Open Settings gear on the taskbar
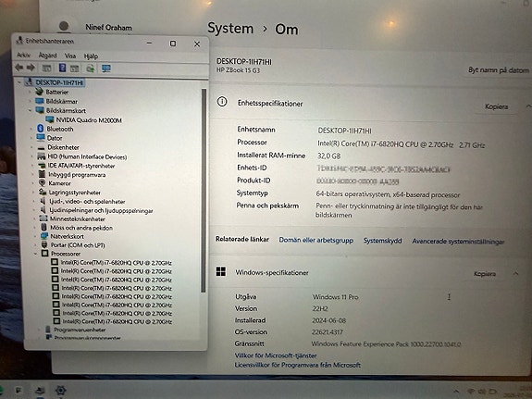Image resolution: width=532 pixels, height=399 pixels. tap(60, 391)
